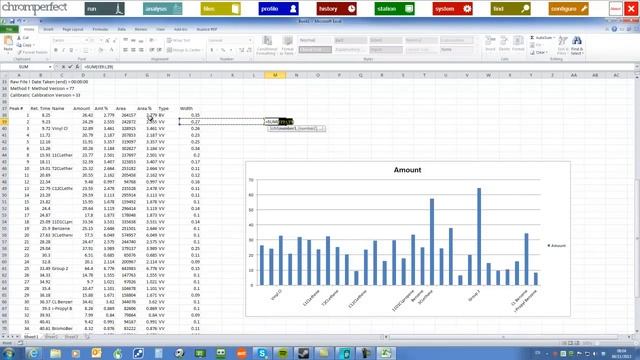Toggle underline formatting
Screen dimensions: 640x360
coord(71,50)
